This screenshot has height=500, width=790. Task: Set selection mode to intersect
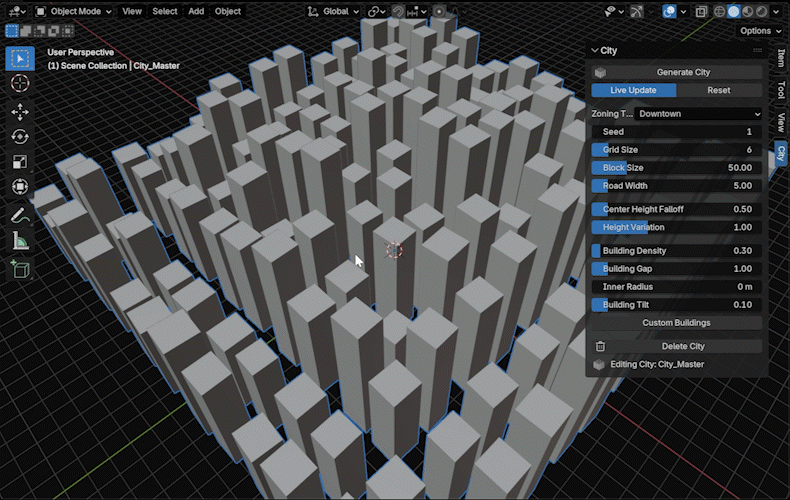pos(67,31)
